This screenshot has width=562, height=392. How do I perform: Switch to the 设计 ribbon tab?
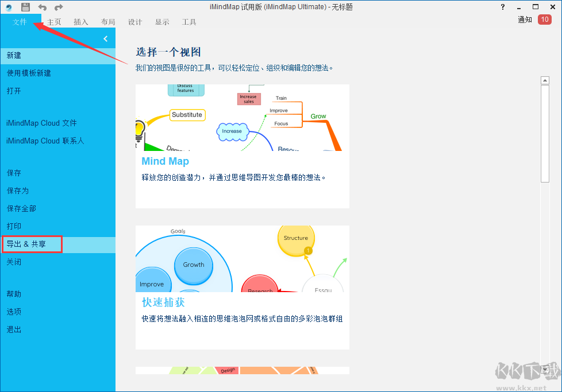click(x=135, y=22)
